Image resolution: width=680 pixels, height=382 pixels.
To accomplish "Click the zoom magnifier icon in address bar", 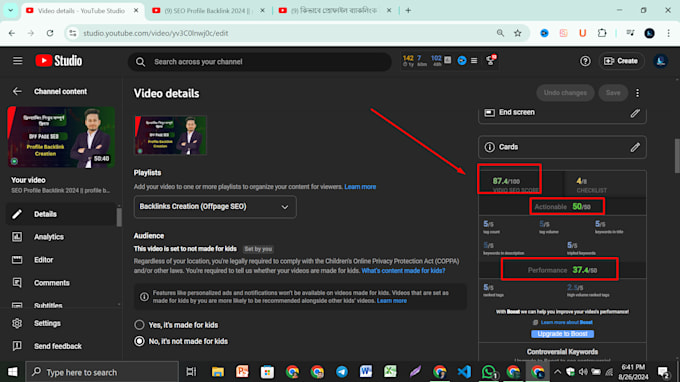I will (x=500, y=33).
